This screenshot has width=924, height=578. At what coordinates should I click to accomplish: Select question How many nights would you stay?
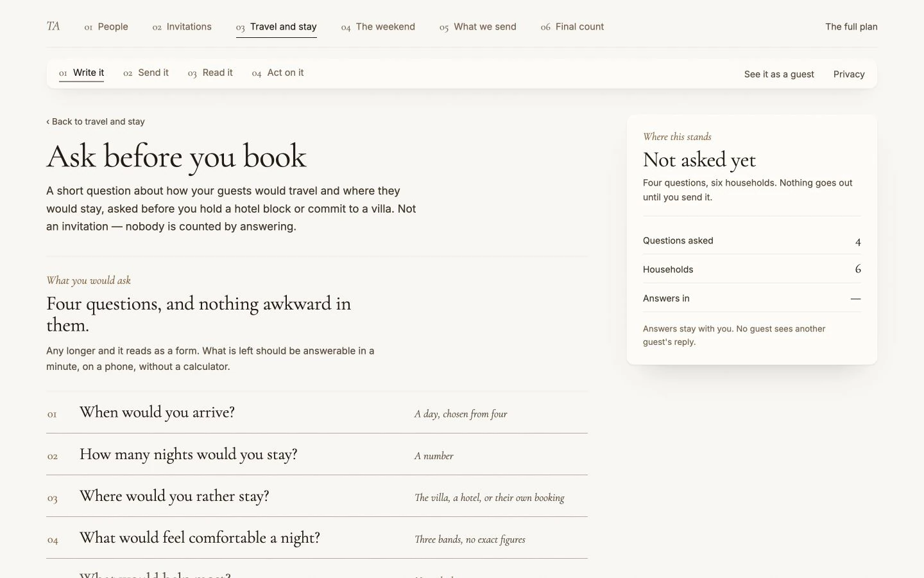coord(317,454)
